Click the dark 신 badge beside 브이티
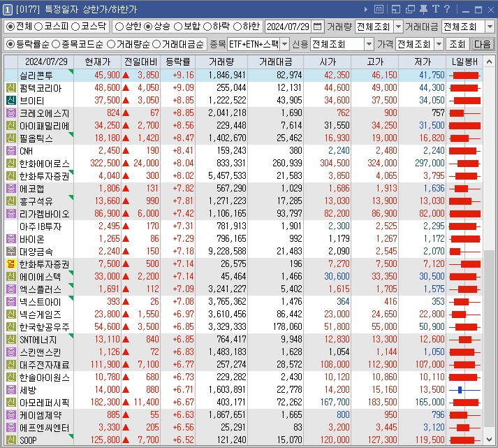The height and width of the screenshot is (448, 498). (10, 101)
